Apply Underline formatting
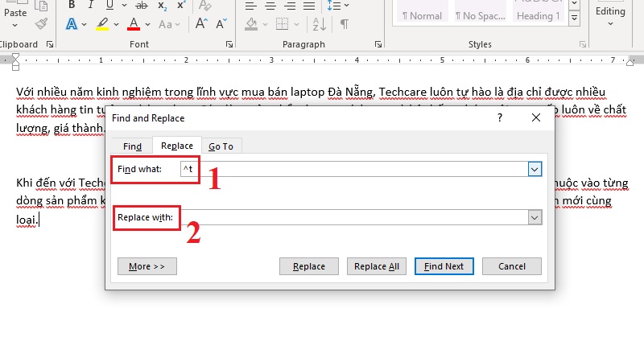 pos(109,5)
